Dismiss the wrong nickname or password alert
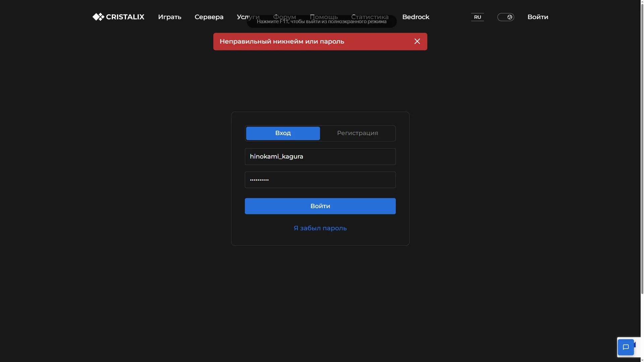The image size is (644, 362). (x=417, y=41)
